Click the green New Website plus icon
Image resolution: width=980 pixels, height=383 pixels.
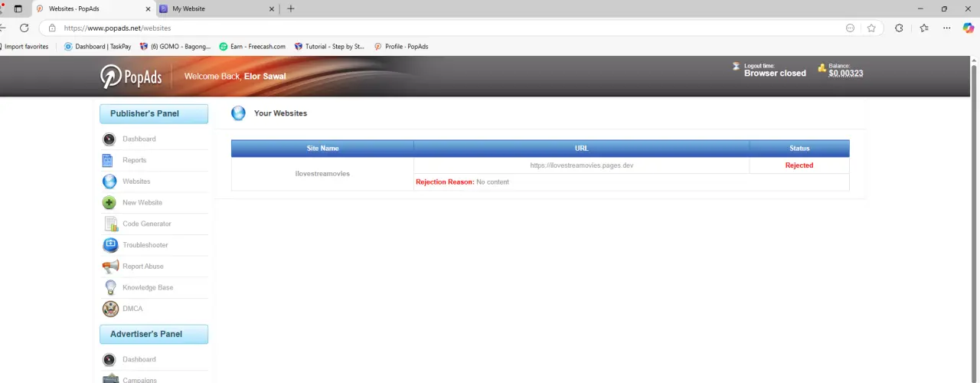pos(109,203)
